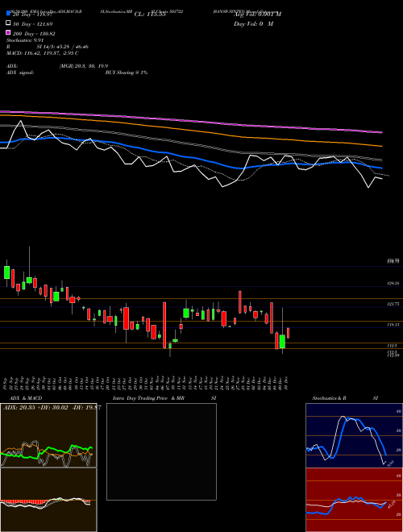Open the ADX indicator chart panel
403x532 pixels.
click(48, 435)
